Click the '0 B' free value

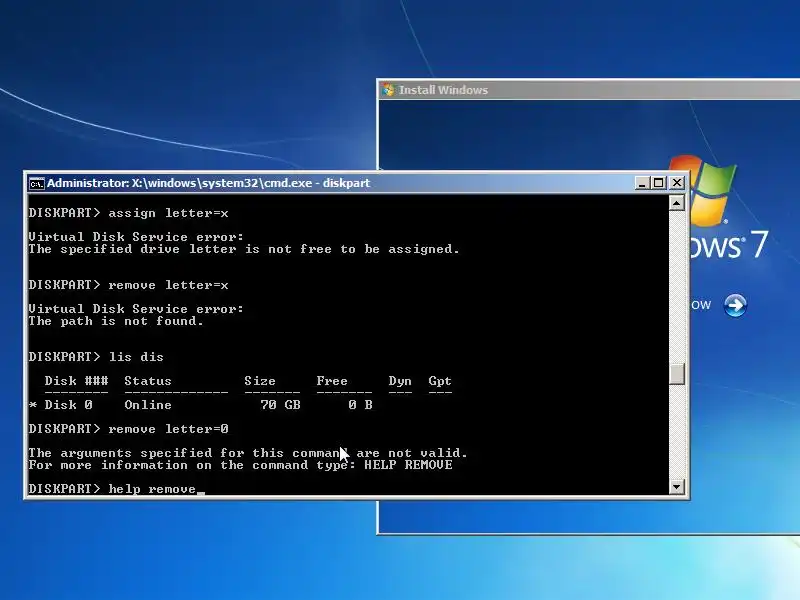pyautogui.click(x=360, y=405)
